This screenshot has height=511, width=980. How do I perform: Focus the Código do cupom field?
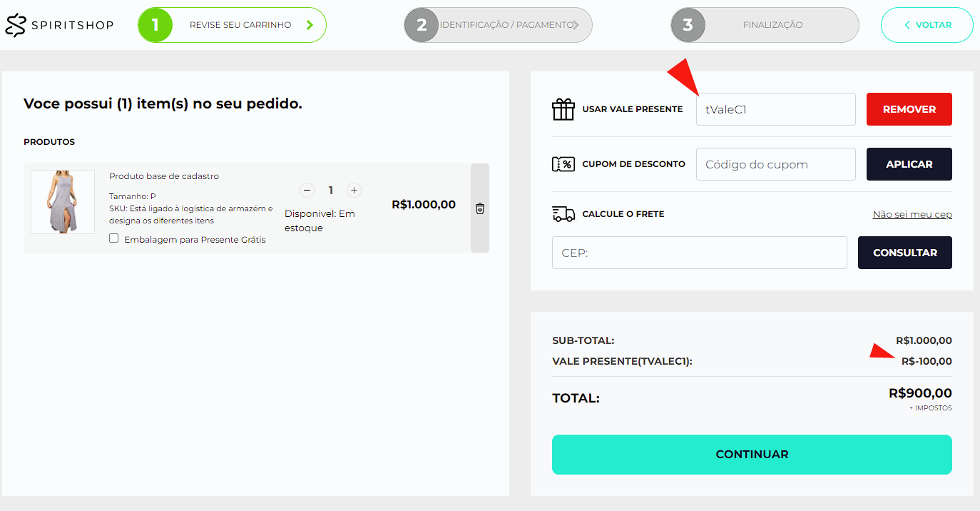(776, 164)
